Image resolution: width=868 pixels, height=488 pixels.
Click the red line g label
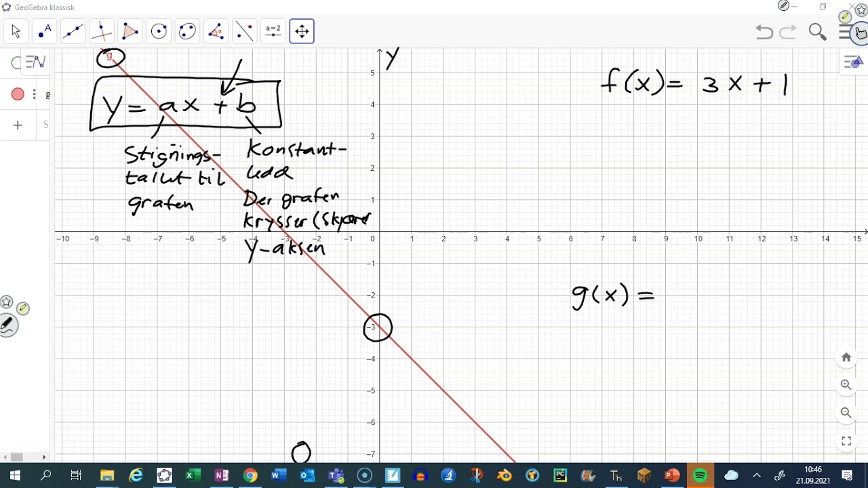(x=108, y=56)
